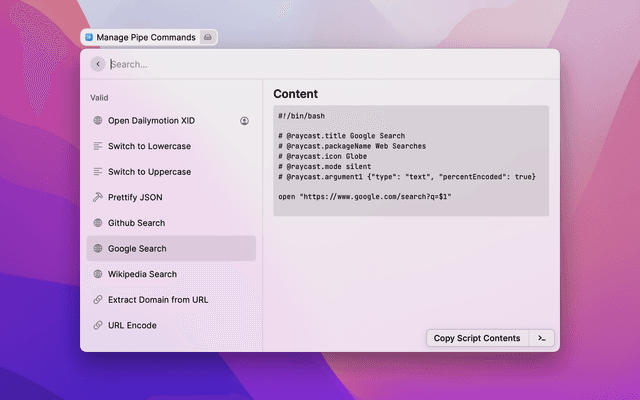Click the link icon beside URL Encode
This screenshot has width=640, height=400.
tap(98, 325)
